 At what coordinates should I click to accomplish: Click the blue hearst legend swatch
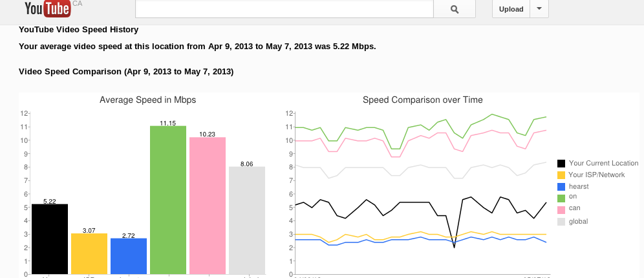561,187
